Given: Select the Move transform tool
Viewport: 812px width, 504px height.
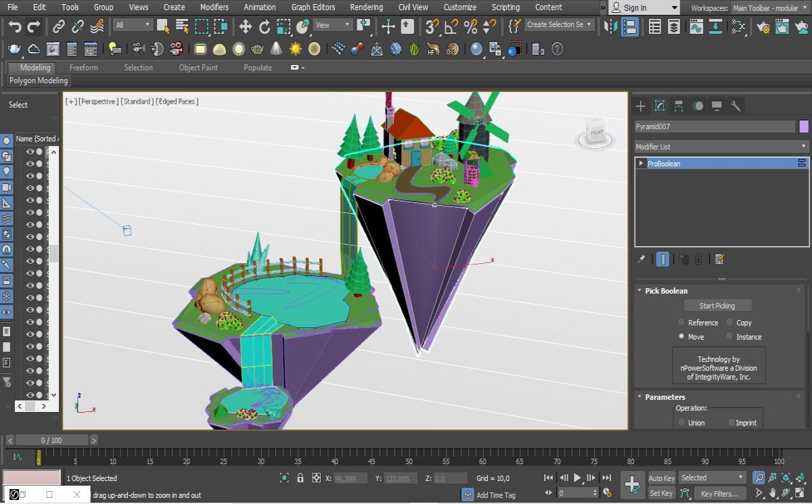Looking at the screenshot, I should tap(245, 27).
